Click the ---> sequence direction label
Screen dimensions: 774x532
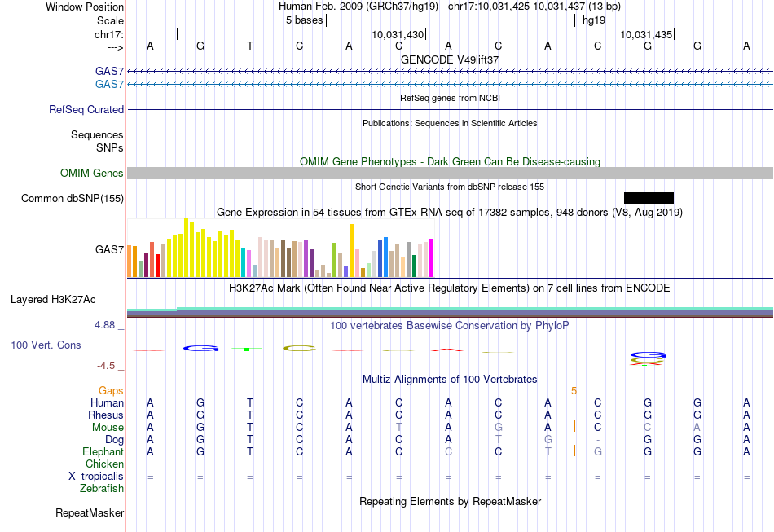tap(116, 47)
